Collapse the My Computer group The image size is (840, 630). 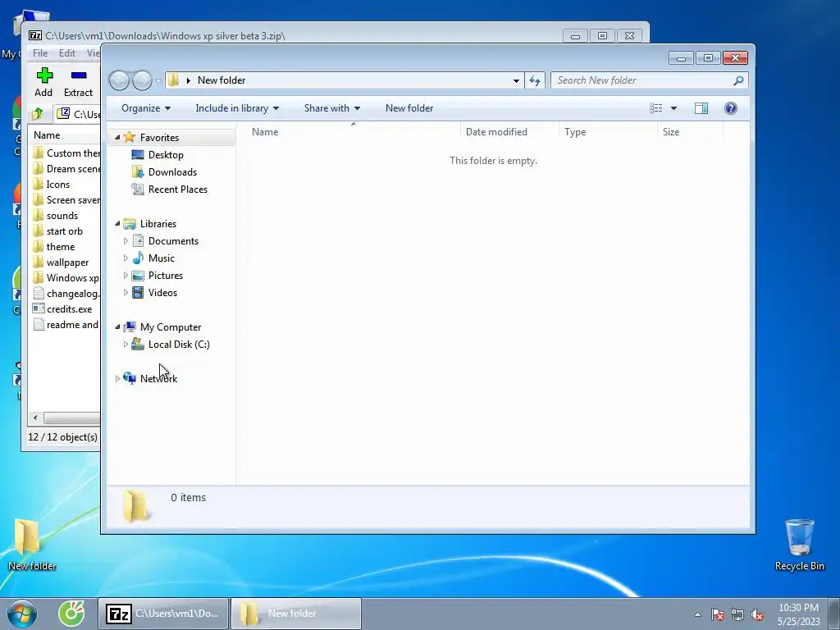pos(117,327)
